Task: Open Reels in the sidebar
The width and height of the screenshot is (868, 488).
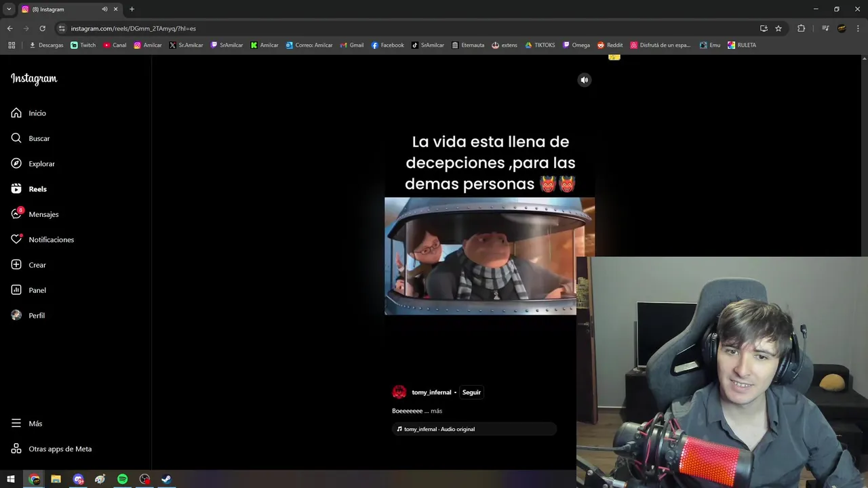Action: [x=28, y=189]
